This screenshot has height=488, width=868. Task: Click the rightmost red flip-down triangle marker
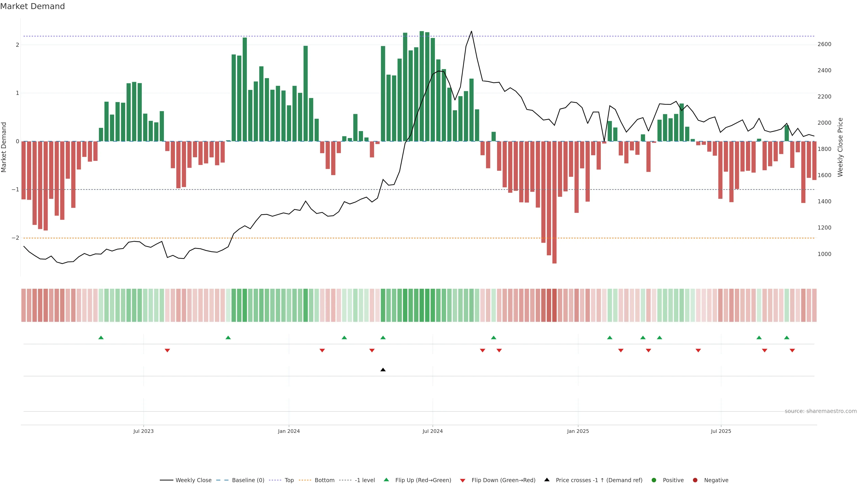(792, 351)
